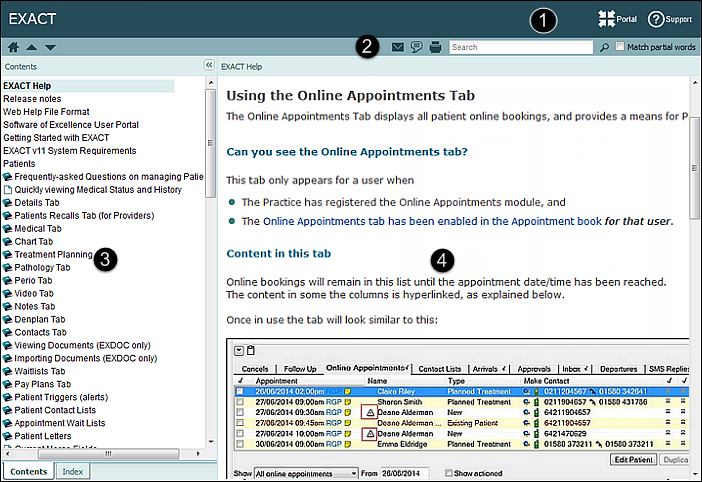Click 'Content in this tab' heading
This screenshot has height=482, width=702.
[278, 254]
